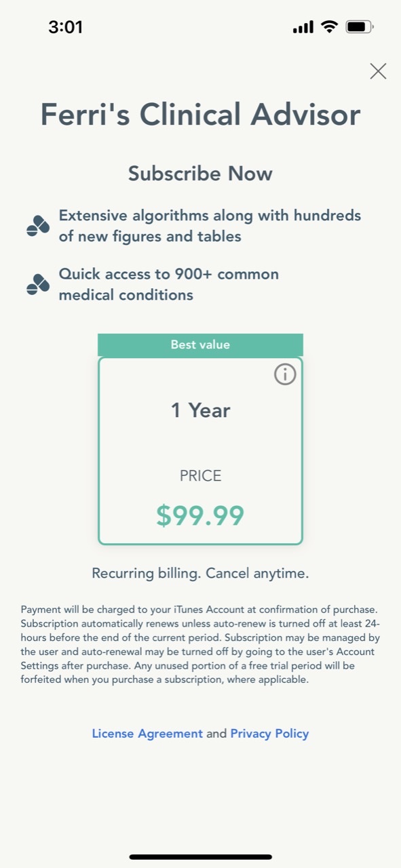Tap the pill icon beside Quick access
Screen dimensions: 401x868
[x=38, y=285]
